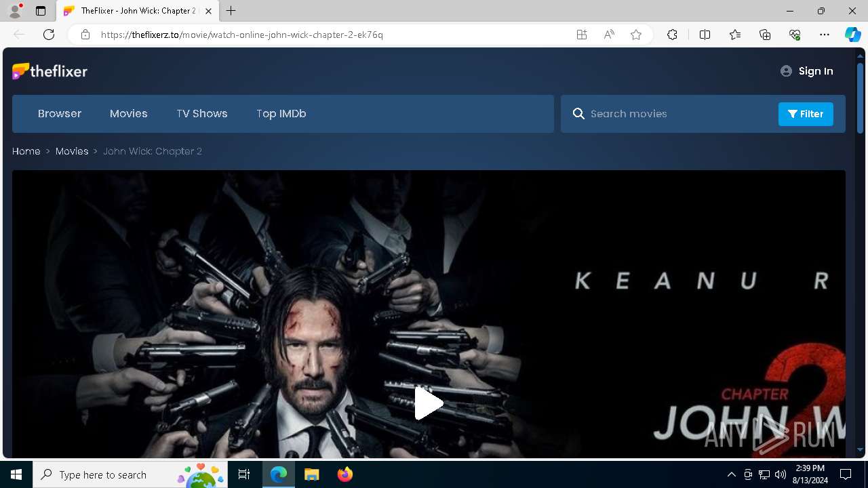Go to Home breadcrumb
This screenshot has width=868, height=488.
[26, 151]
